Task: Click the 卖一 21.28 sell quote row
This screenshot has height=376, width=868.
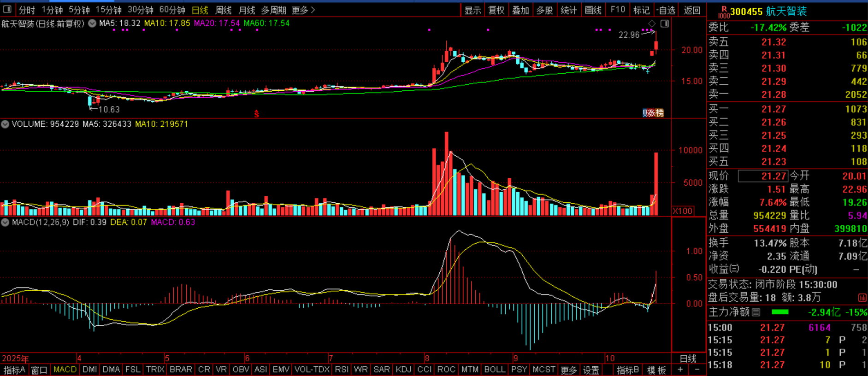Action: 788,94
